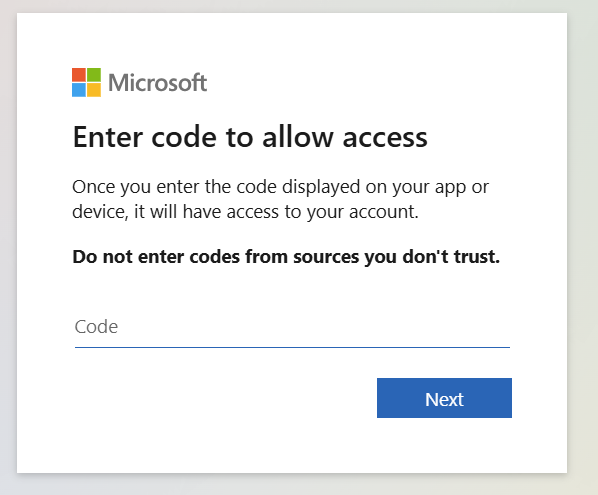Viewport: 598px width, 495px height.
Task: Click 'device, it will have access' text line
Action: click(x=245, y=212)
